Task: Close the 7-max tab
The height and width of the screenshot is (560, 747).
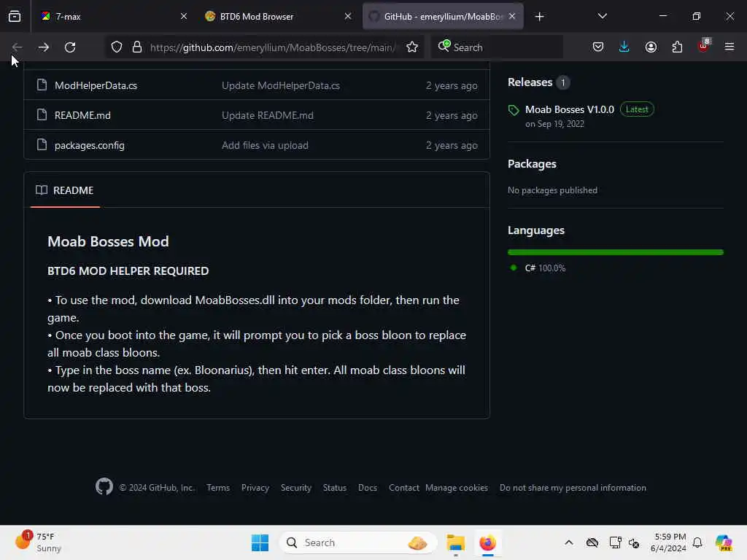Action: [x=184, y=16]
